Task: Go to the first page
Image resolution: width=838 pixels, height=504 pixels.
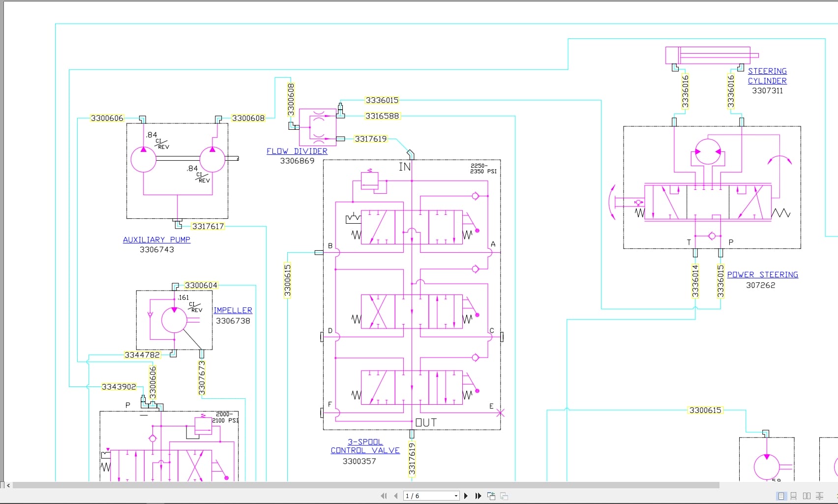Action: pyautogui.click(x=384, y=496)
